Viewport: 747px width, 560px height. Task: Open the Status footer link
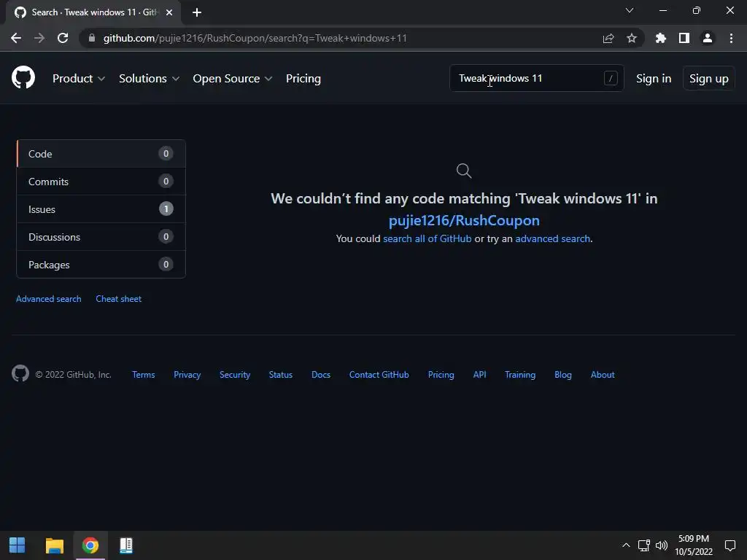point(281,375)
